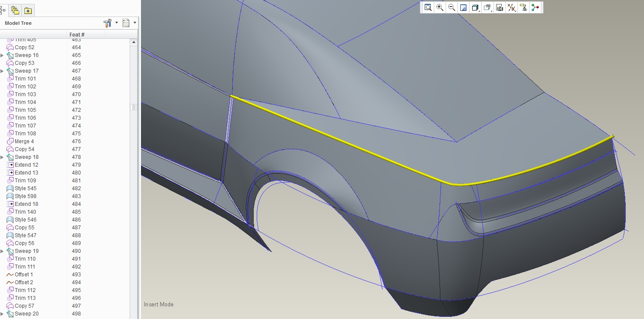Screen dimensions: 644x319
Task: Open the dropdown arrow beside Settings
Action: click(117, 23)
